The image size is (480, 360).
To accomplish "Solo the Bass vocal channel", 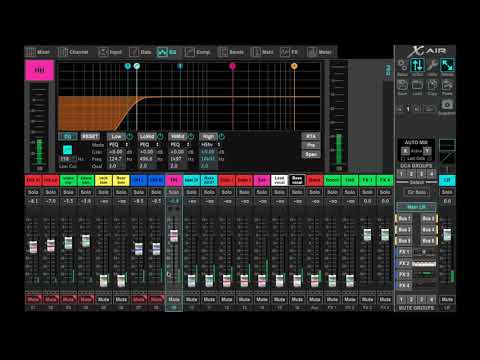I will 297,192.
